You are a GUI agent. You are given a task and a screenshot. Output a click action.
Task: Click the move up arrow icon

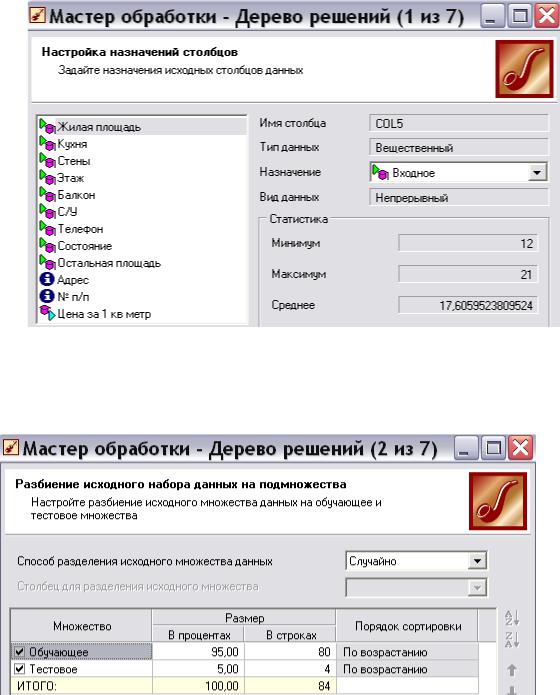[512, 670]
